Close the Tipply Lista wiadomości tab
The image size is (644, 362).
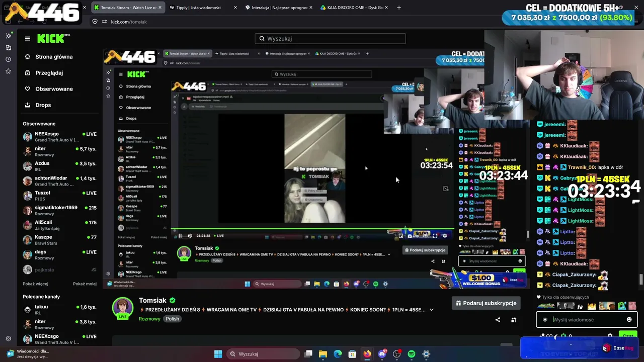[x=235, y=8]
